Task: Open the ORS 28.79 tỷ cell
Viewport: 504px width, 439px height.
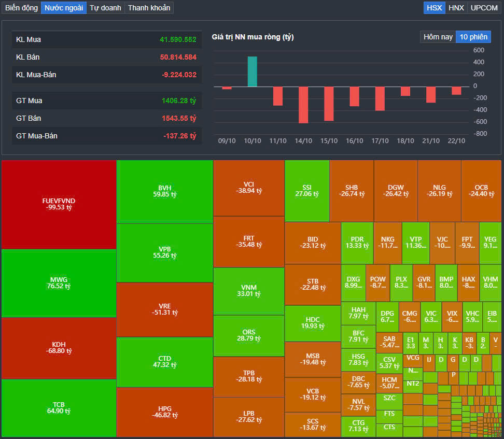Action: 249,335
